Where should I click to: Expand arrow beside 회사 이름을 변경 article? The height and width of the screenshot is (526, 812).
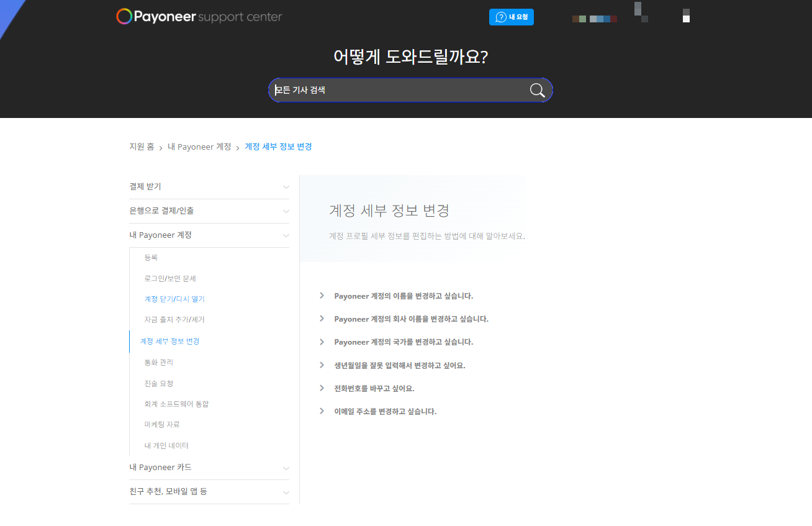point(322,319)
